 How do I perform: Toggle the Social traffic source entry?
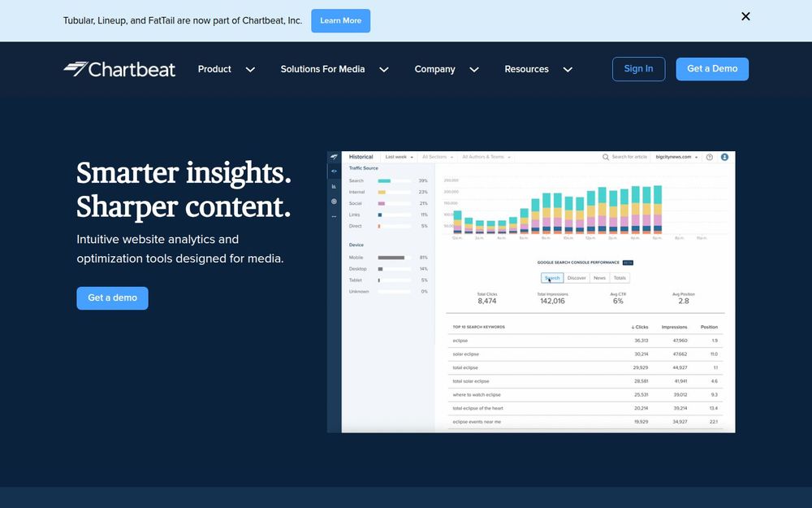(x=356, y=203)
